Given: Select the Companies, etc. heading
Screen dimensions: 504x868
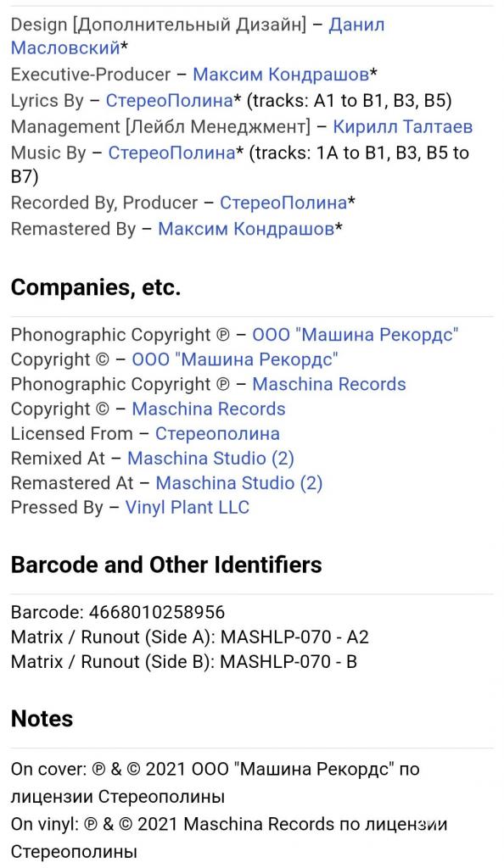Looking at the screenshot, I should [x=96, y=287].
